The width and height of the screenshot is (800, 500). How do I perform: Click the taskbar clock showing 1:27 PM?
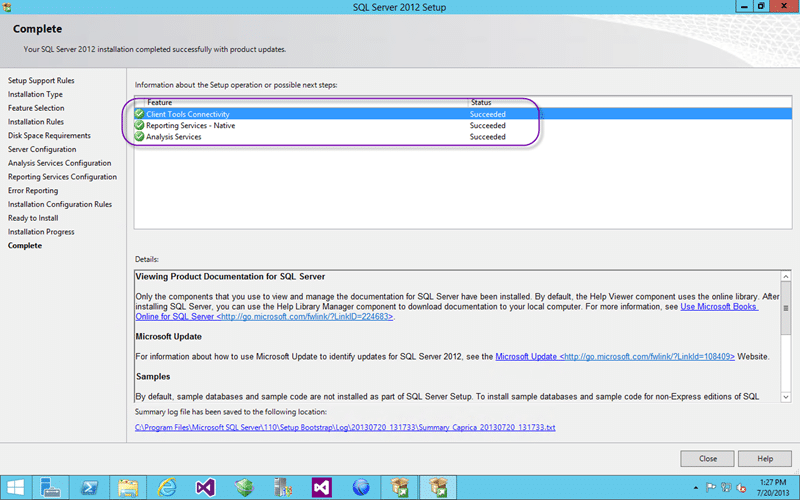pos(773,487)
